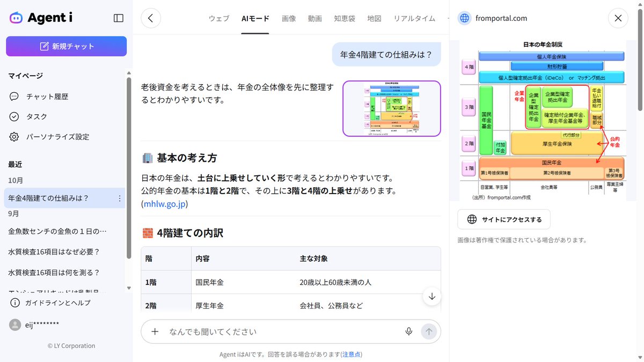The height and width of the screenshot is (362, 644).
Task: Click the 厚生年金 table cell
Action: (x=210, y=306)
